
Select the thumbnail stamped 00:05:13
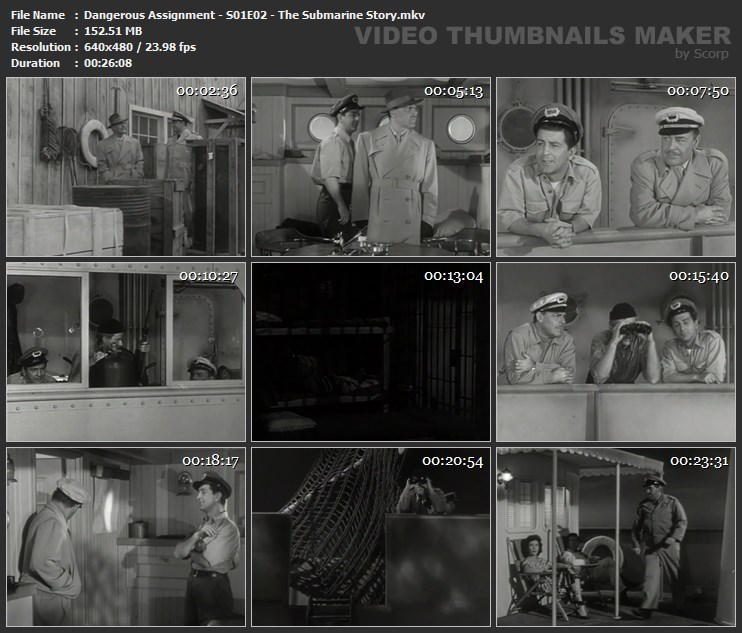[371, 167]
